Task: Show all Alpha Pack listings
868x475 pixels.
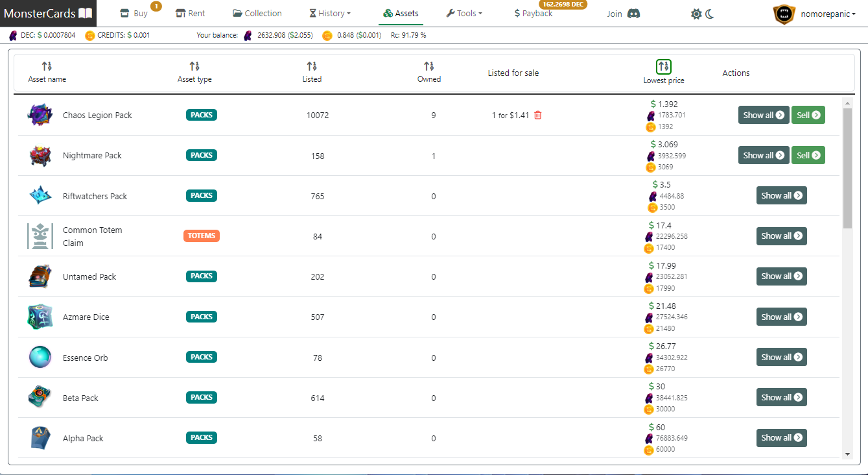Action: click(x=782, y=437)
